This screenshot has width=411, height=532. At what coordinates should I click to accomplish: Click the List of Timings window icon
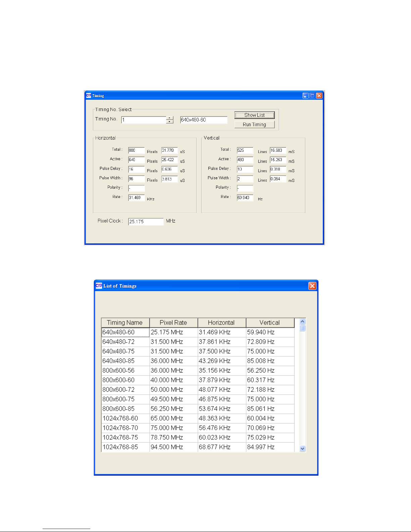99,286
